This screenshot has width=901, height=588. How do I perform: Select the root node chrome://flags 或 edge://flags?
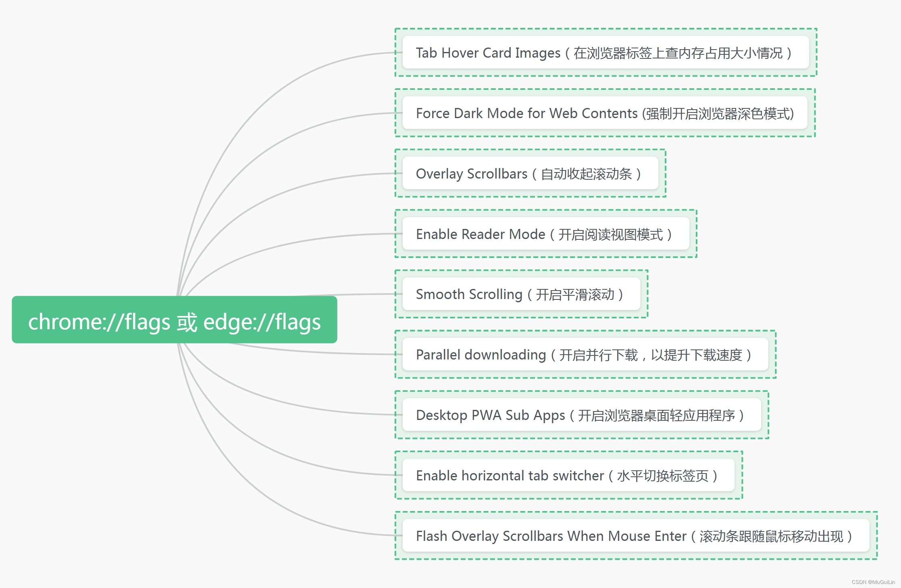click(175, 320)
